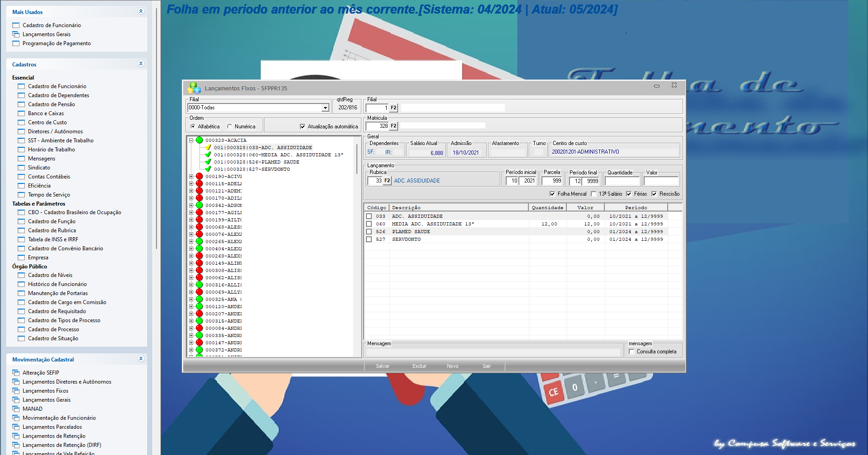The image size is (868, 455).
Task: Collapse the Mais Usados panel
Action: 141,11
